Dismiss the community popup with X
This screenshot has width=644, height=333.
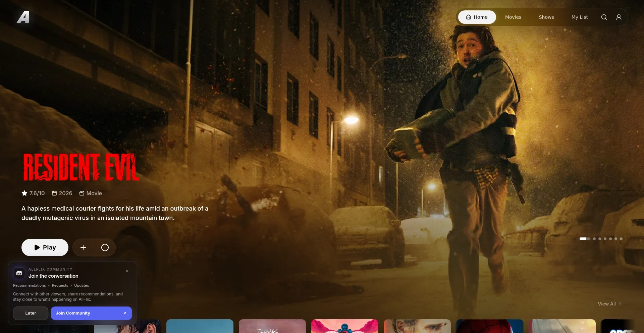point(127,271)
